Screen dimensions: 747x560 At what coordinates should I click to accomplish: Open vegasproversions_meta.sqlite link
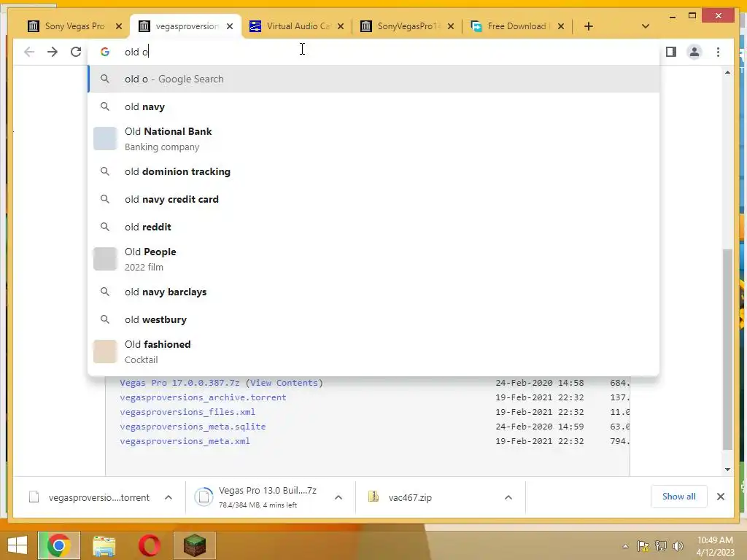pos(193,427)
